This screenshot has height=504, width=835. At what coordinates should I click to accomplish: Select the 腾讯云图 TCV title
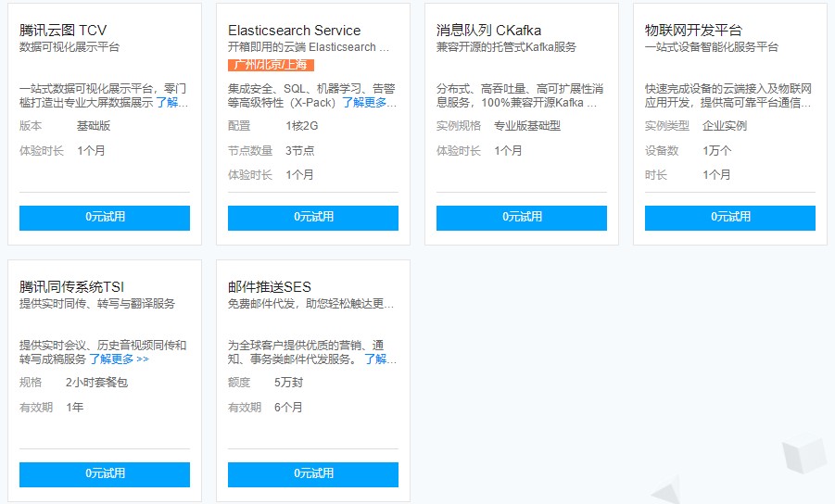coord(63,31)
